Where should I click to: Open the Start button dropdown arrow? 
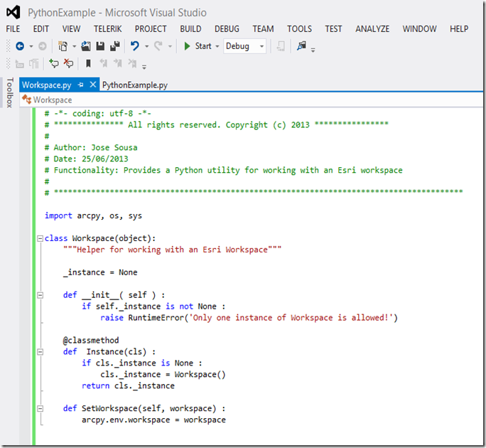click(x=217, y=46)
